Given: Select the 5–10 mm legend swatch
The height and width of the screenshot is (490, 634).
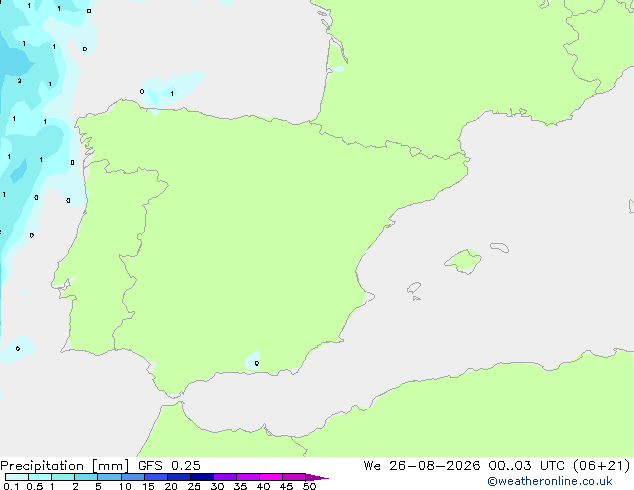Looking at the screenshot, I should (x=109, y=477).
